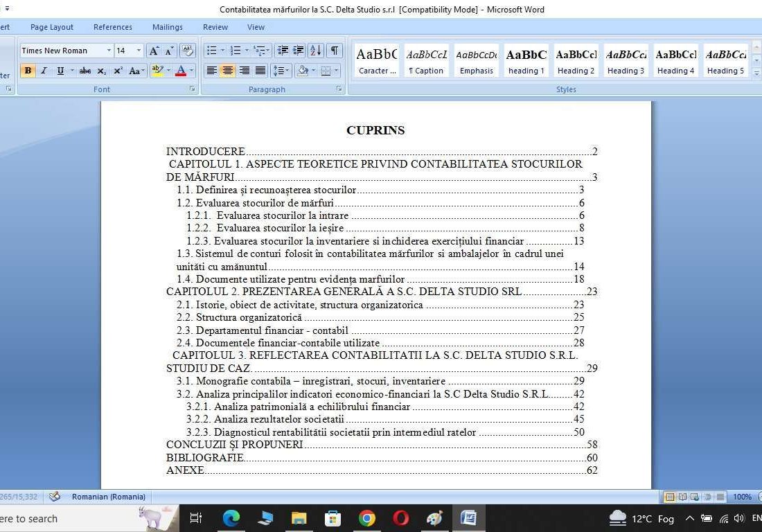Apply a bulleted list

[211, 51]
